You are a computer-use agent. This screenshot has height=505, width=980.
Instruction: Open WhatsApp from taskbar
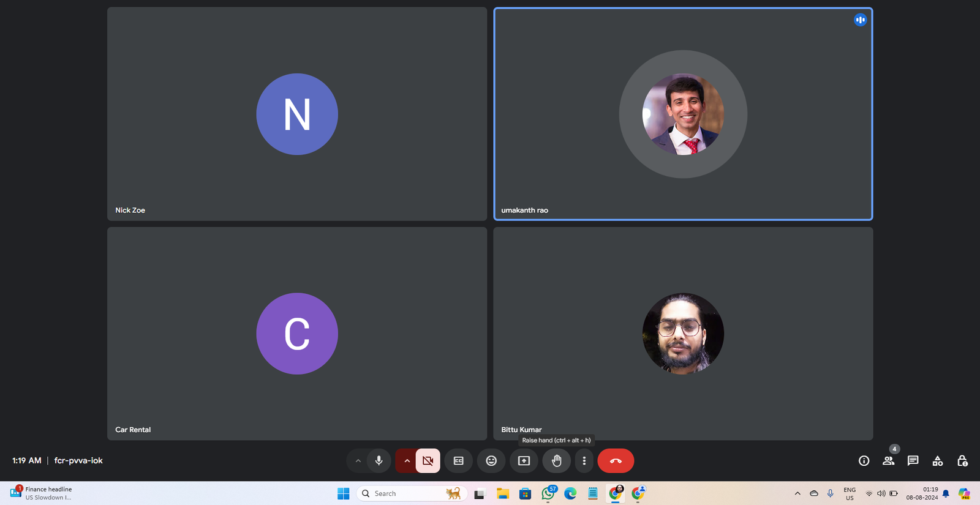point(548,493)
